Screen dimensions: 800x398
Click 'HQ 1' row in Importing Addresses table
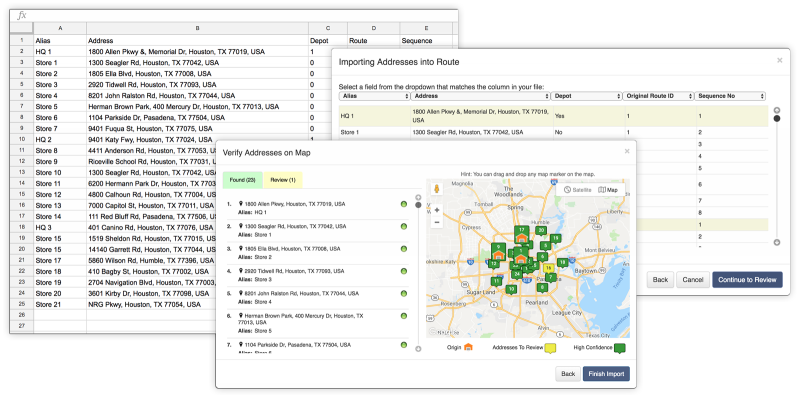point(554,116)
